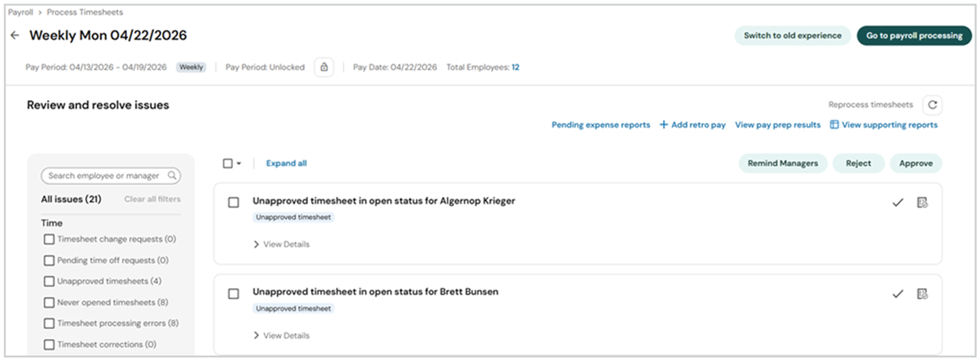Click the back arrow beside Weekly Mon
The width and height of the screenshot is (980, 361).
15,35
